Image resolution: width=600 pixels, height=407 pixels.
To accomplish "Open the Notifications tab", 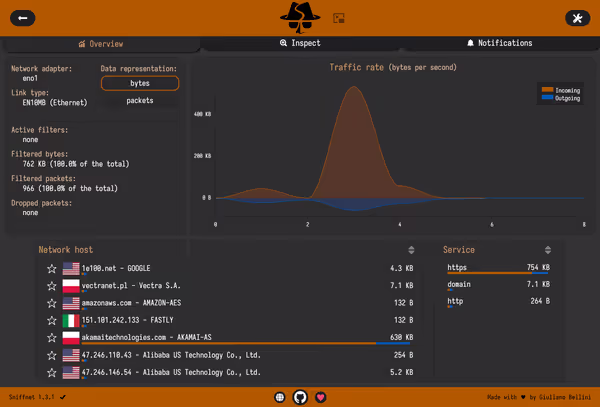I will click(x=499, y=44).
